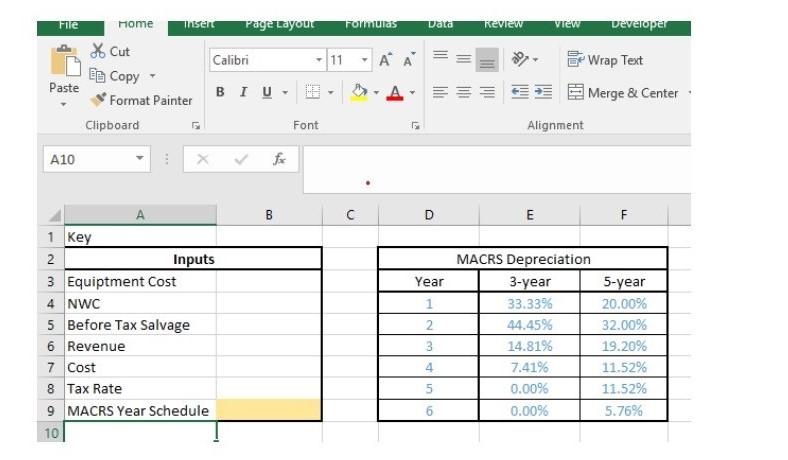Screen dimensions: 788x460
Task: Toggle Italic formatting
Action: 243,92
